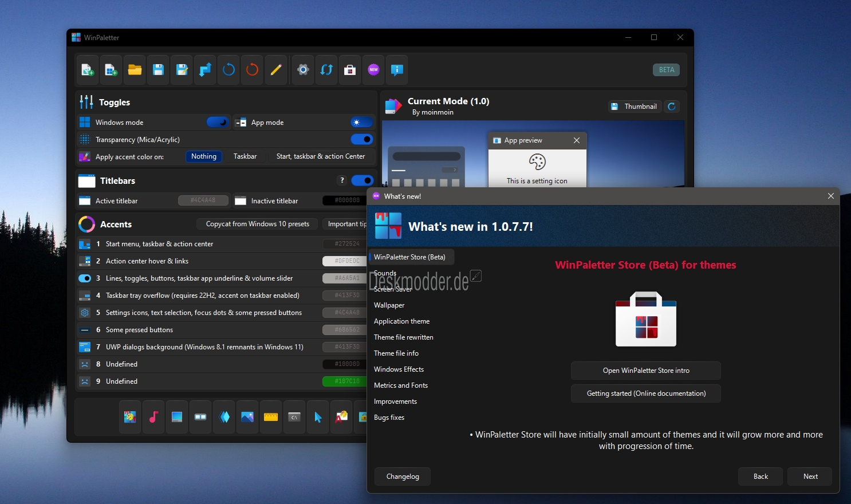Toggle Transparency (Mica/Acrylic) switch

362,139
